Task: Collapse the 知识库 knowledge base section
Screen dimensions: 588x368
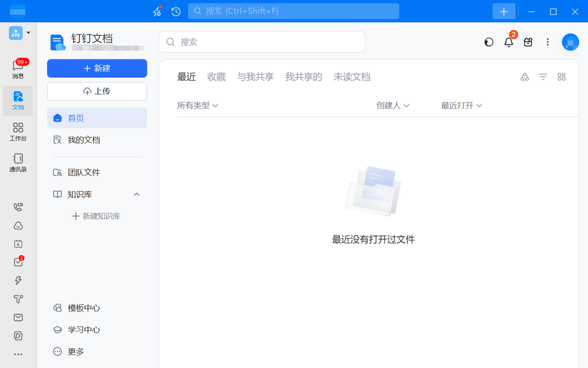Action: (x=136, y=194)
